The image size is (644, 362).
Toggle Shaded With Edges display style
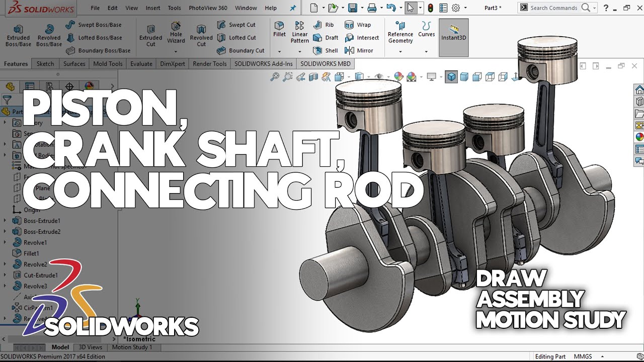coord(451,77)
